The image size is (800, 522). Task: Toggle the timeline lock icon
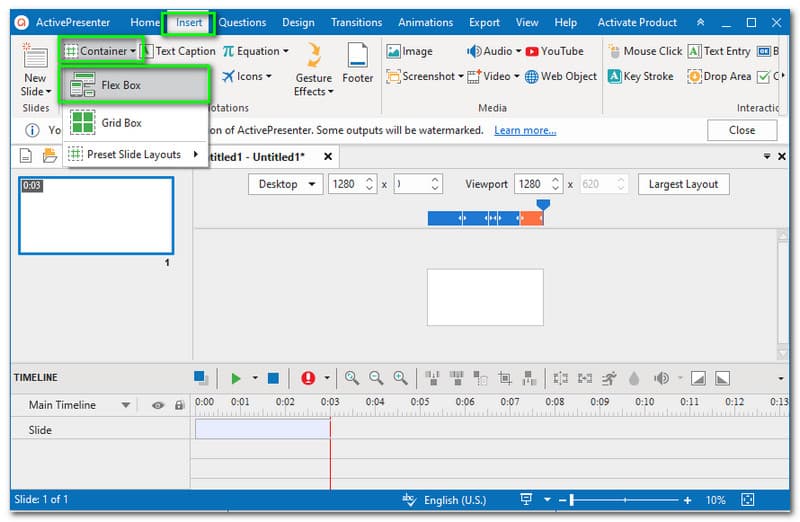pos(179,405)
